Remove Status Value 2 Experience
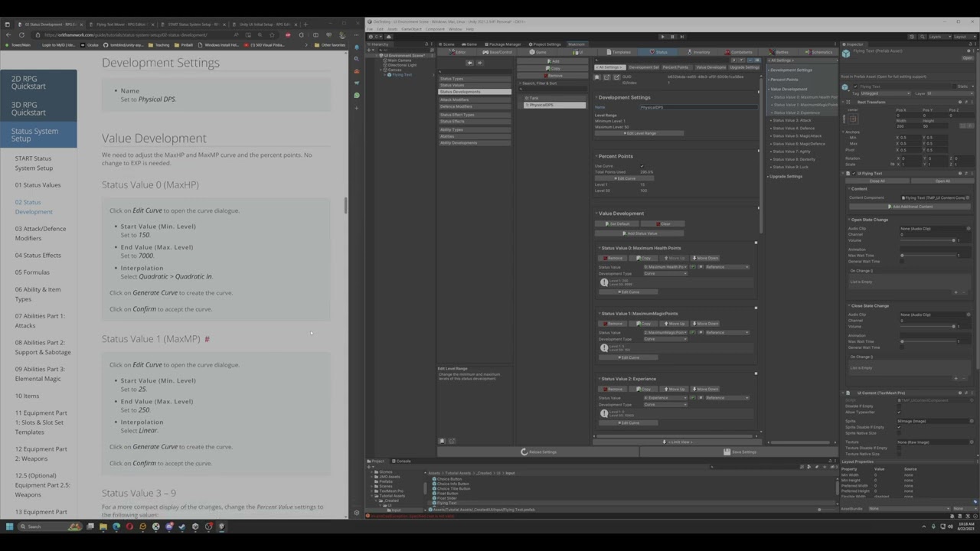This screenshot has height=551, width=980. coord(613,389)
